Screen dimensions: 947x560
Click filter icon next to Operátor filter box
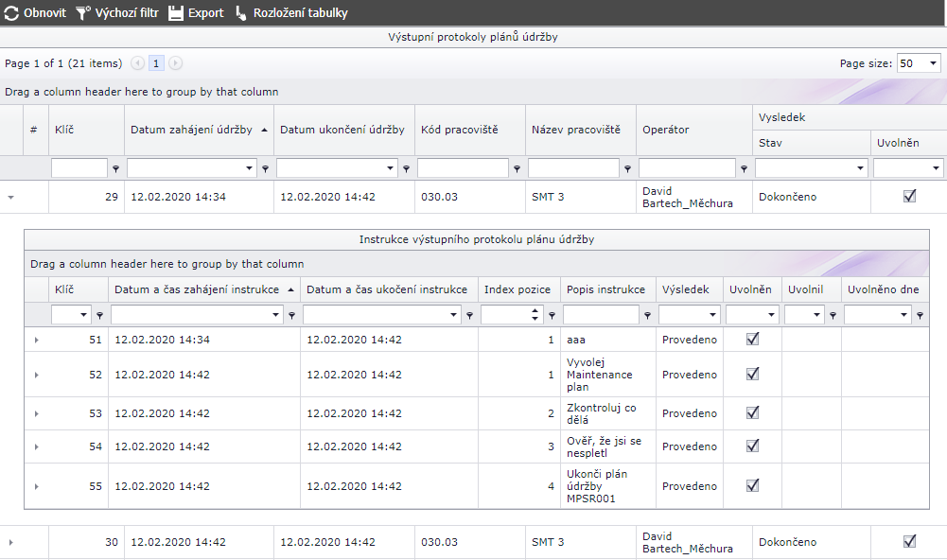745,169
